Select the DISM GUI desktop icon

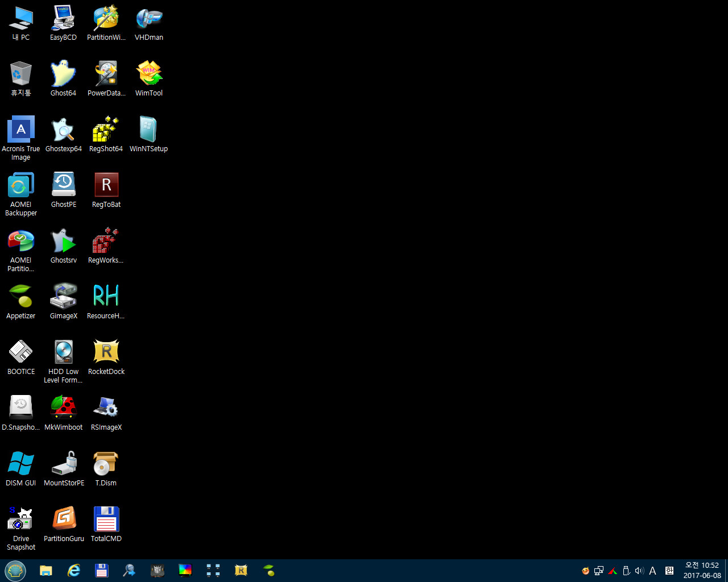click(21, 469)
